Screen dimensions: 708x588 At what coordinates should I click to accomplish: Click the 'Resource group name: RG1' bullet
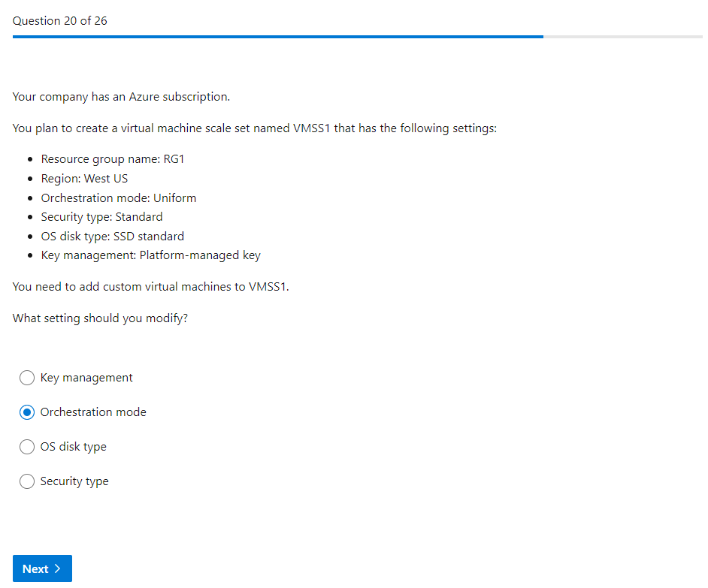112,159
